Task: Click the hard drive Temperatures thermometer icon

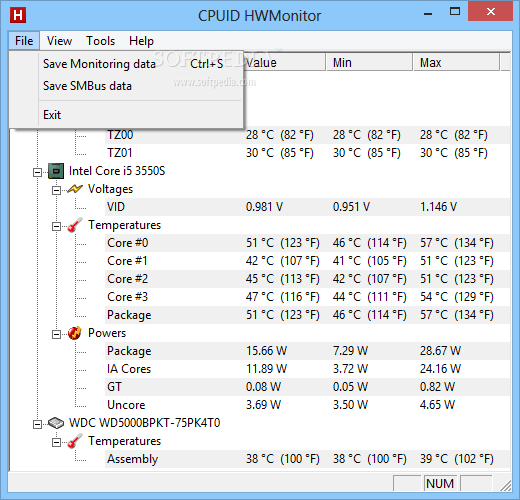Action: [75, 441]
